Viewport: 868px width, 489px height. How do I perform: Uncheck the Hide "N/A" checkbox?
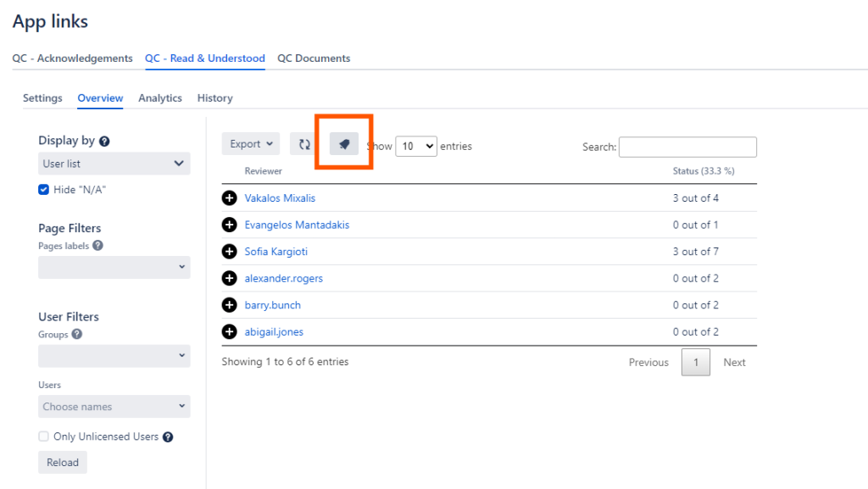coord(44,190)
